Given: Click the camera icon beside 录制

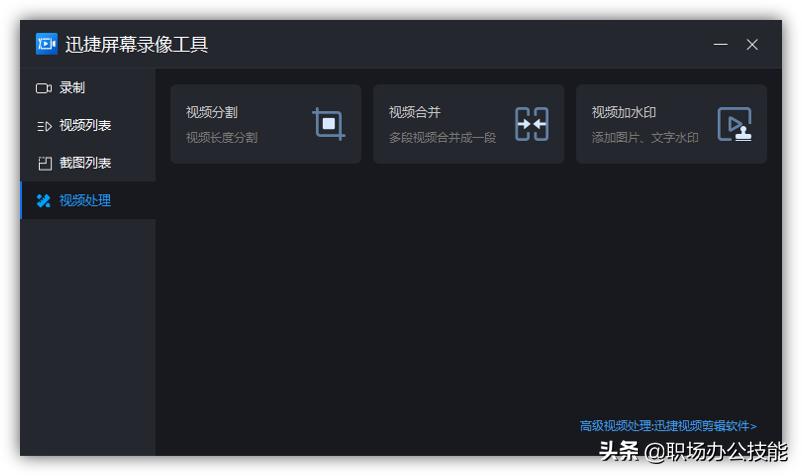Looking at the screenshot, I should point(44,88).
